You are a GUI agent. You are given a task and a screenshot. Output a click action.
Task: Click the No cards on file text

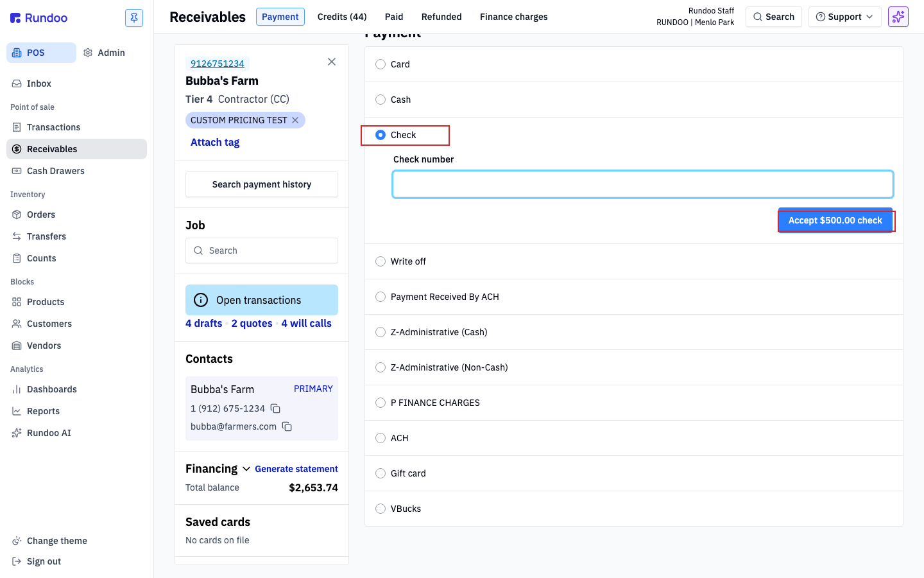coord(218,540)
